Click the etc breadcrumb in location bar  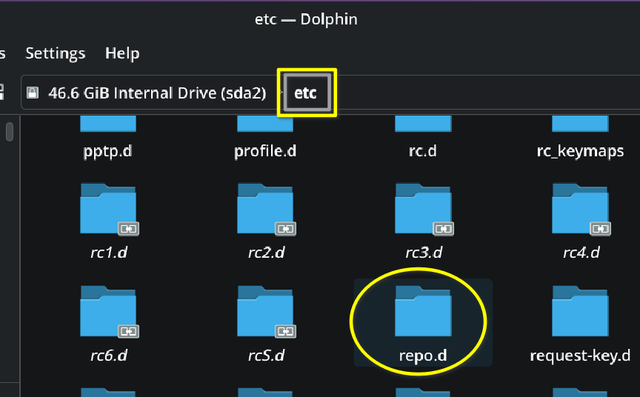pos(305,93)
